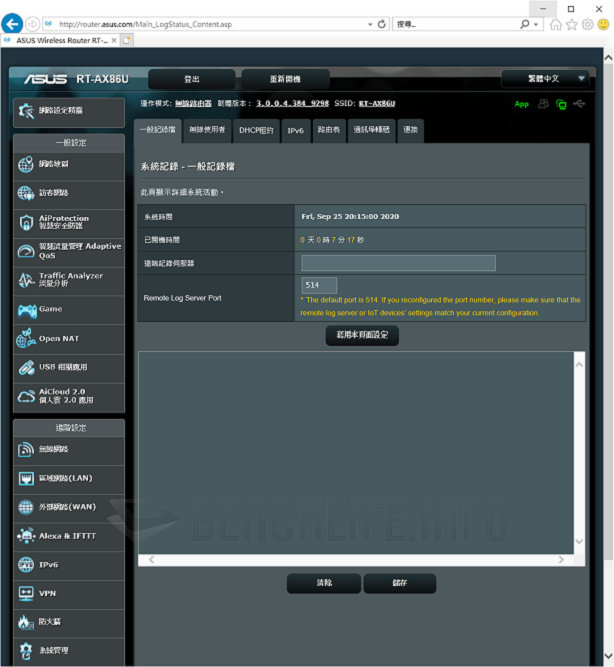614x667 pixels.
Task: Focus the remote log server input field
Action: click(398, 263)
